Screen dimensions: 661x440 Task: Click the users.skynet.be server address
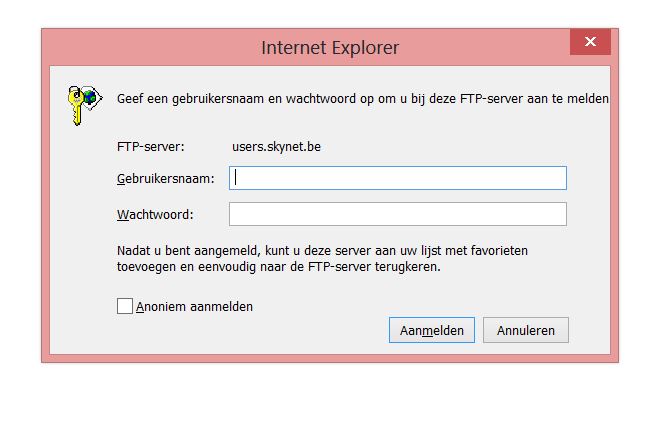(x=276, y=148)
